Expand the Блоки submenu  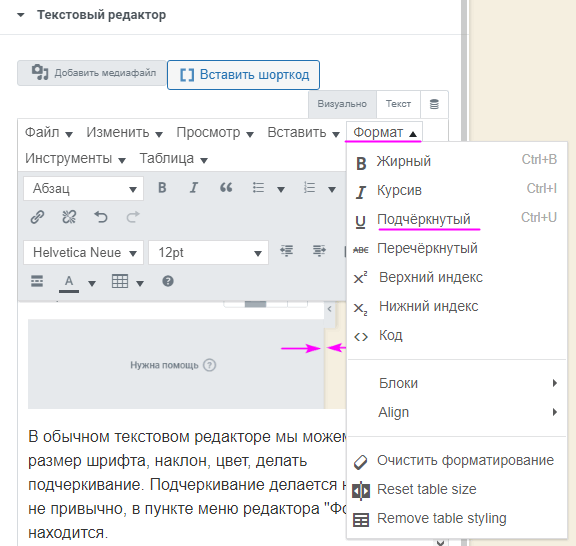[x=457, y=383]
